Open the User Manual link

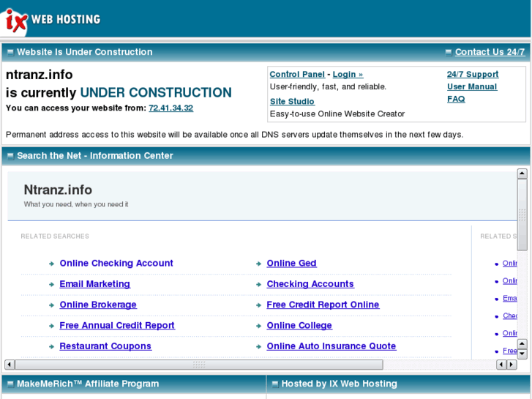(x=472, y=86)
